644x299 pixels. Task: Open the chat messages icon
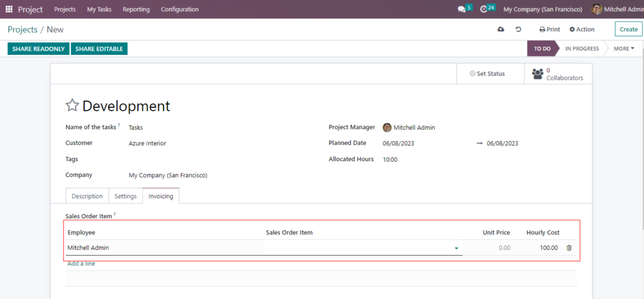[x=462, y=9]
